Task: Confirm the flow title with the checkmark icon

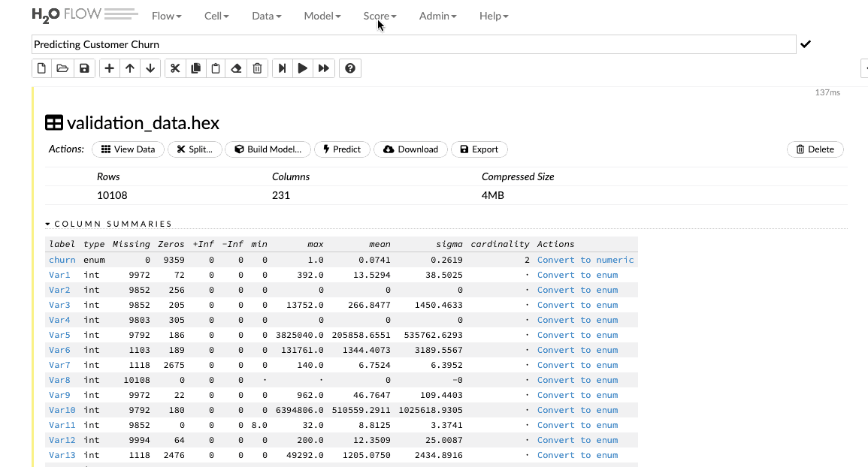Action: [x=806, y=44]
